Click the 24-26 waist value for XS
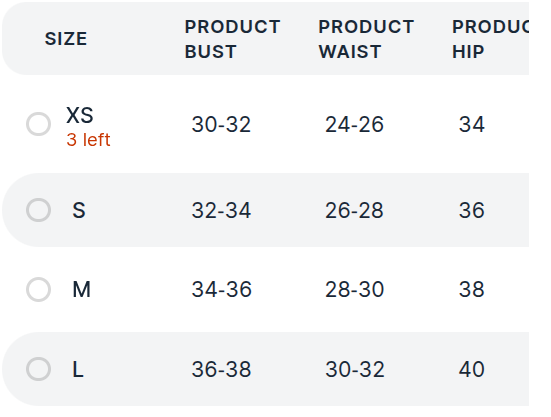Viewport: 551px width, 417px height. (354, 124)
